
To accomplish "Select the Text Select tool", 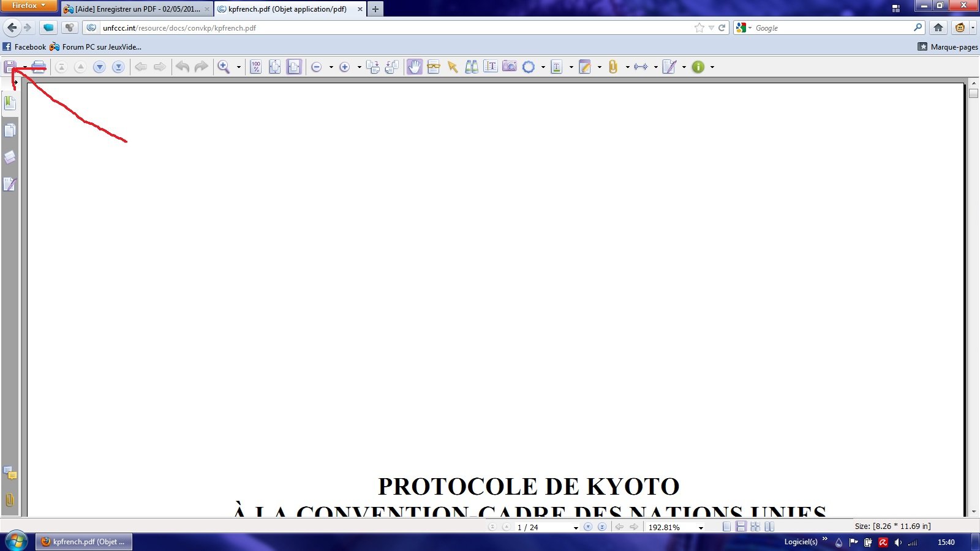I will 491,67.
